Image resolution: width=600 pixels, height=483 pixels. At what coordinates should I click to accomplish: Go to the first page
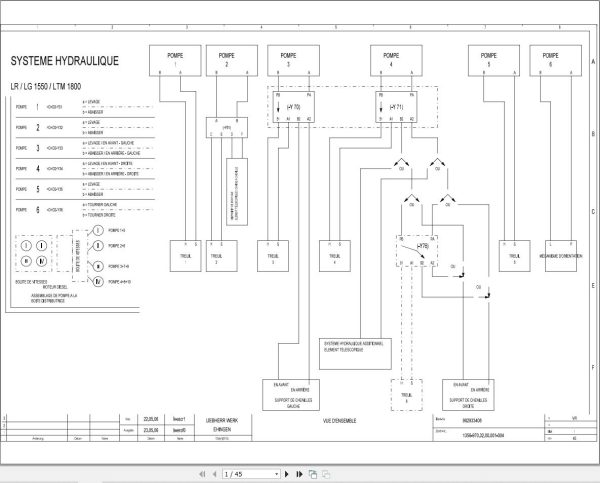pos(202,474)
